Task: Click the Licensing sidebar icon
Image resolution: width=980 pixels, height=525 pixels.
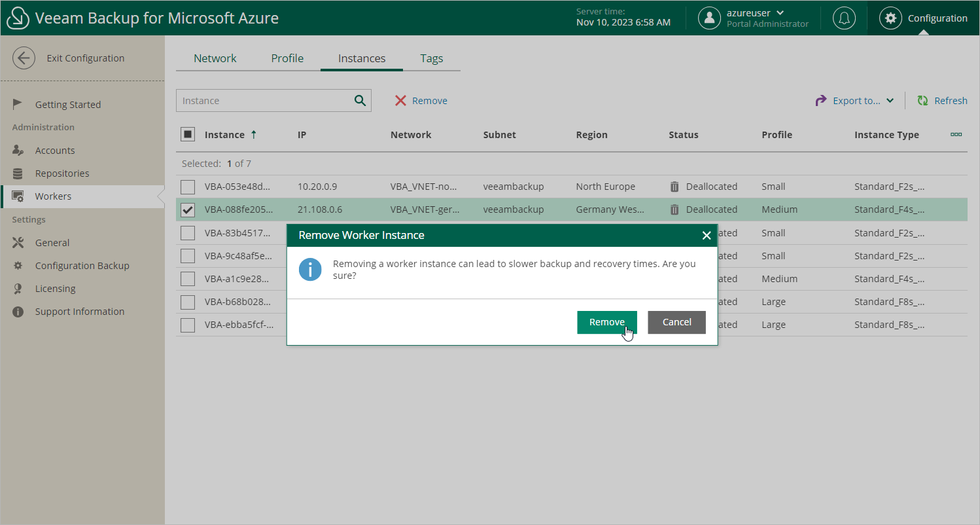Action: (18, 289)
